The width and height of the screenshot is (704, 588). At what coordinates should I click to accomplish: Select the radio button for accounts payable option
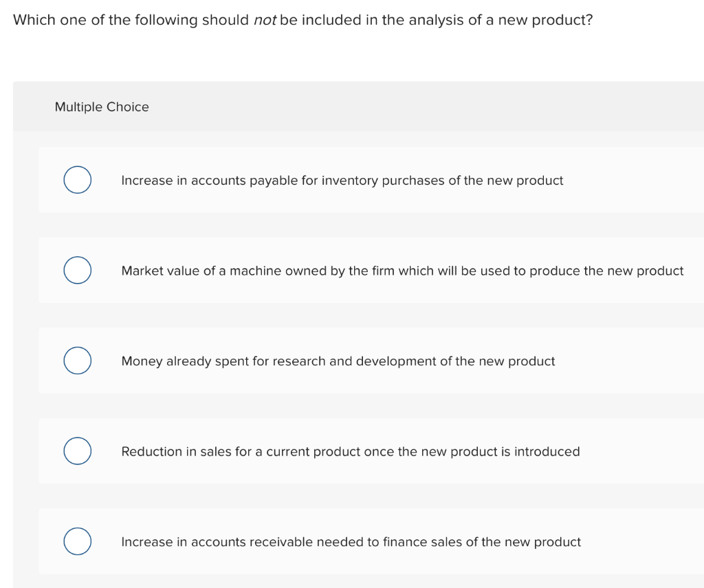(77, 180)
